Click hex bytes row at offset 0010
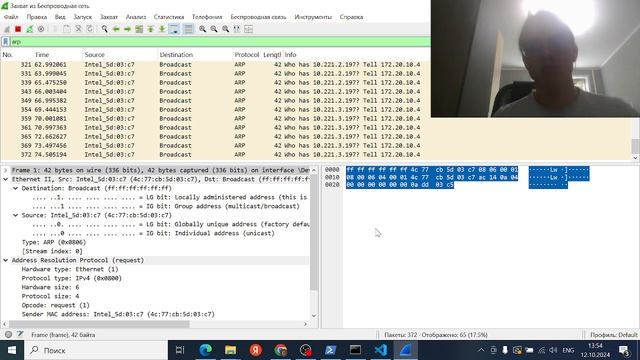Screen dimensions: 640x360 pyautogui.click(x=432, y=177)
